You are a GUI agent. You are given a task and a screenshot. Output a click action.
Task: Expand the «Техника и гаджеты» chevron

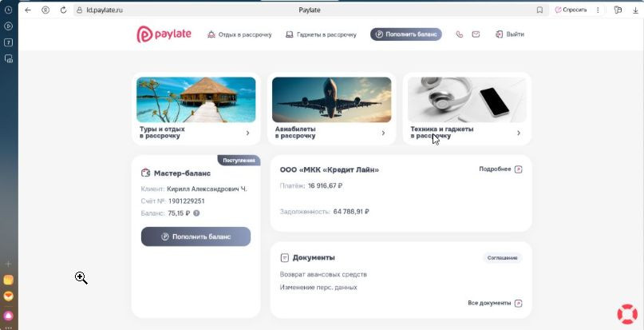coord(519,133)
